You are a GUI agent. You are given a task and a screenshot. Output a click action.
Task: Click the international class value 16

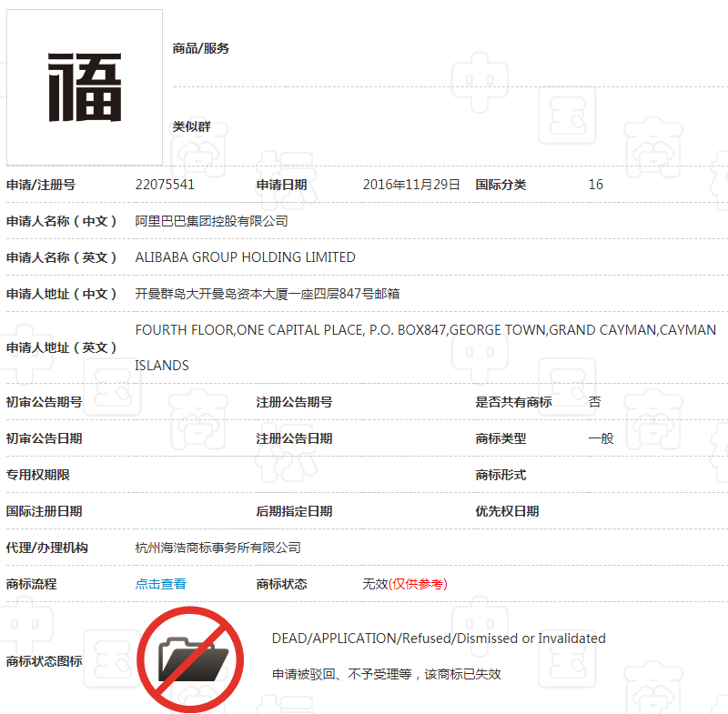pyautogui.click(x=595, y=185)
